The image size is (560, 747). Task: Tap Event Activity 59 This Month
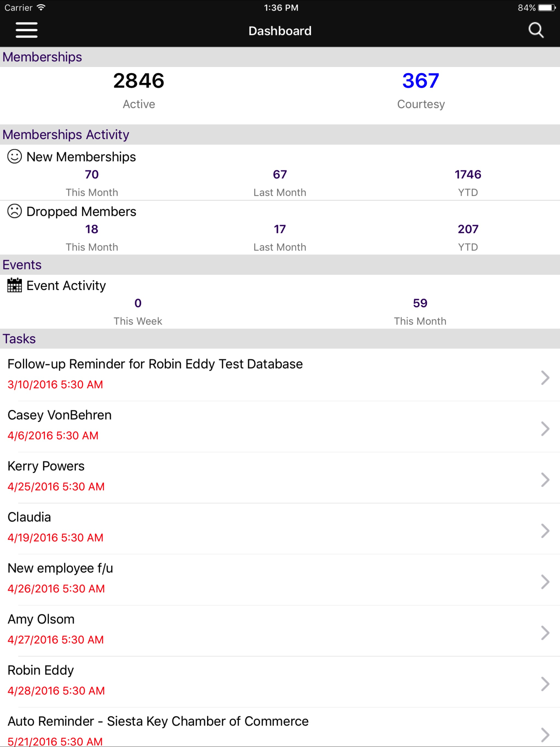click(x=420, y=303)
